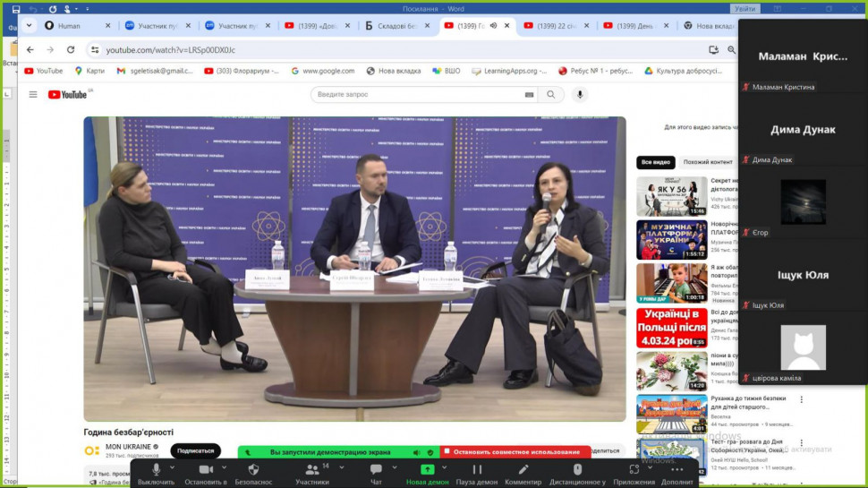Screen dimensions: 868x488
Task: Open the YouTube bookmark
Action: [x=44, y=71]
